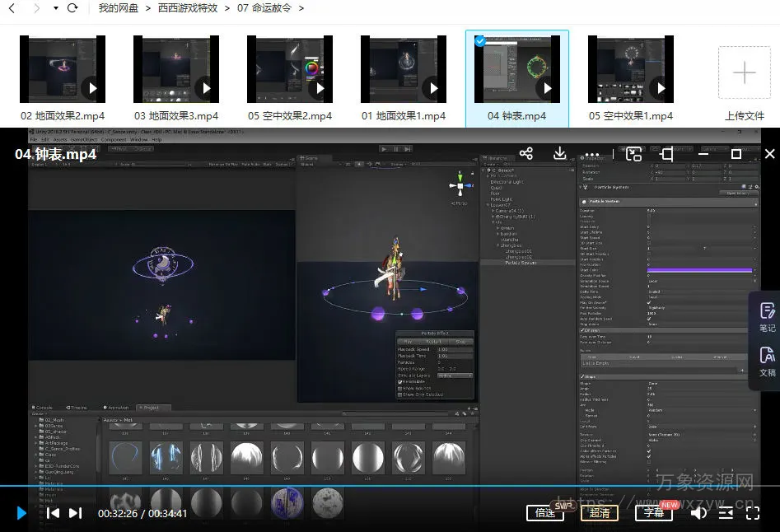Refresh the current folder listing
The image size is (780, 532).
tap(72, 8)
